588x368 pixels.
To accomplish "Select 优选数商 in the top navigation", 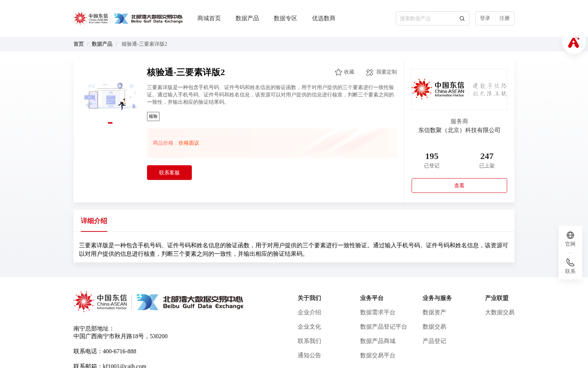I will point(324,18).
